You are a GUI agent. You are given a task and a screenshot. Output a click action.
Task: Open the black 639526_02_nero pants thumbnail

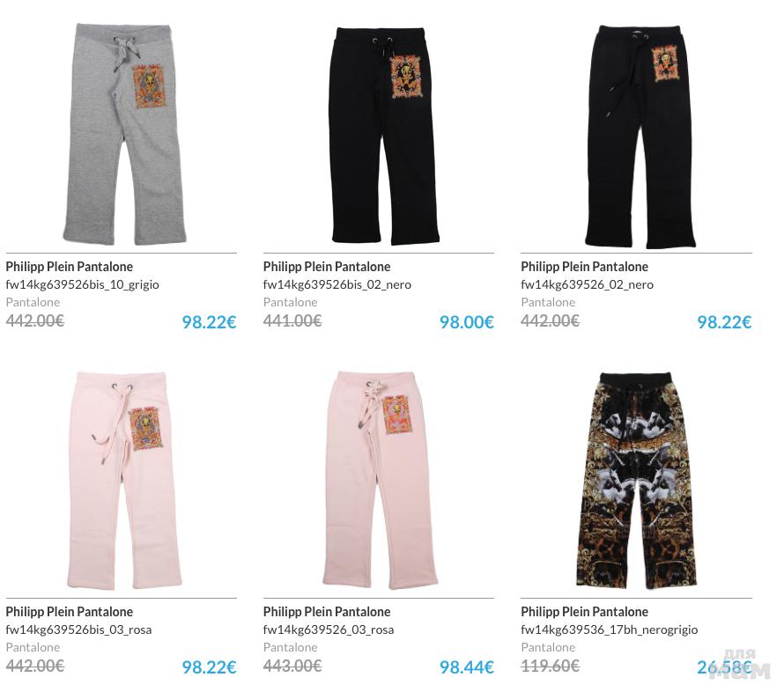640,136
